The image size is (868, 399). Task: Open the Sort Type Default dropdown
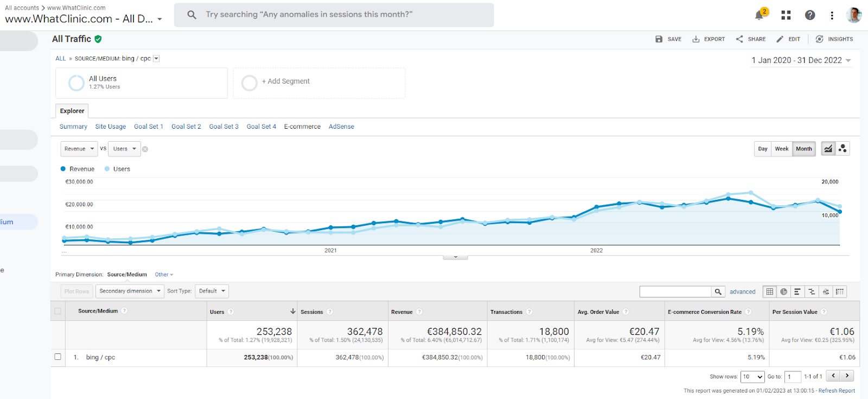[212, 292]
